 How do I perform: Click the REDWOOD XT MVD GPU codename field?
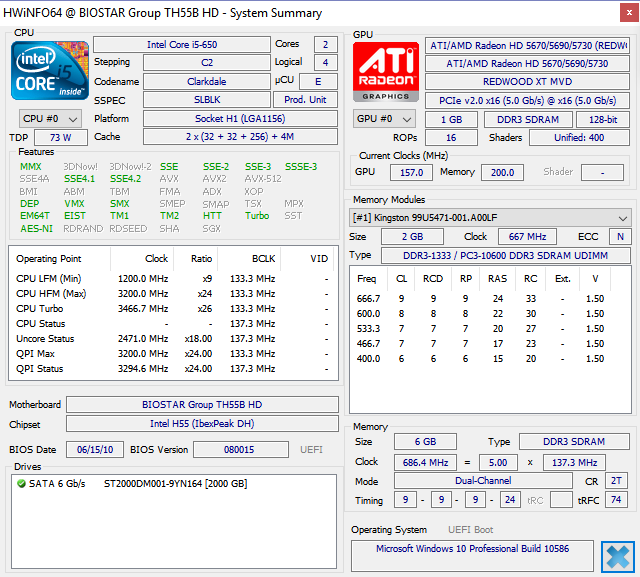[527, 82]
